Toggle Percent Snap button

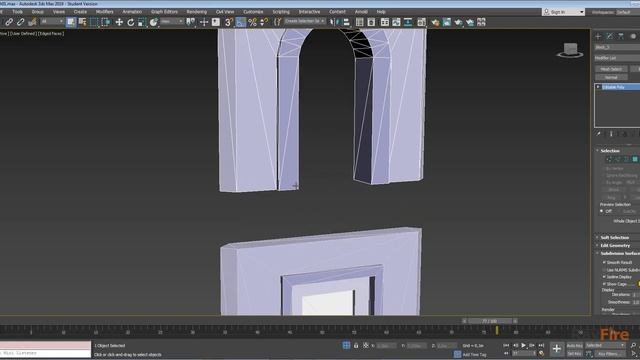[x=253, y=22]
